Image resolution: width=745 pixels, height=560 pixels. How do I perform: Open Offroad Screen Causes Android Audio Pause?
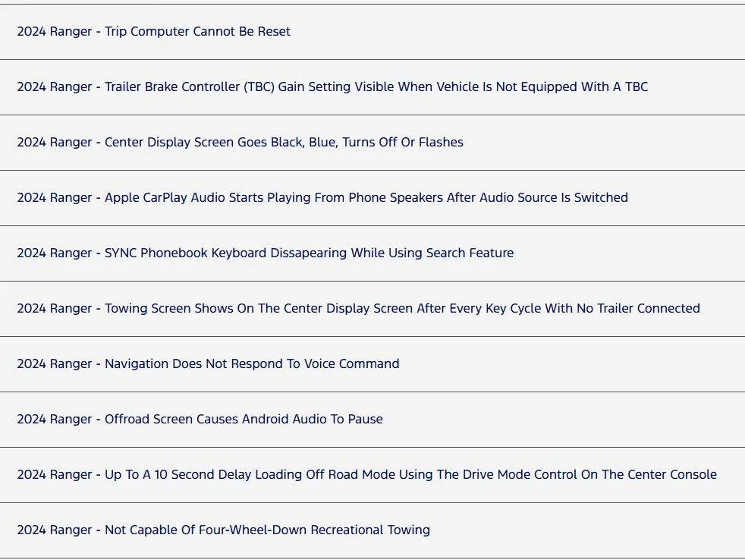200,420
